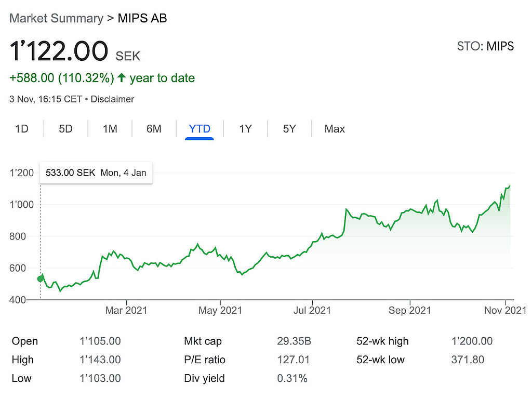The image size is (532, 399).
Task: Select the 5Y range tab
Action: pyautogui.click(x=289, y=129)
